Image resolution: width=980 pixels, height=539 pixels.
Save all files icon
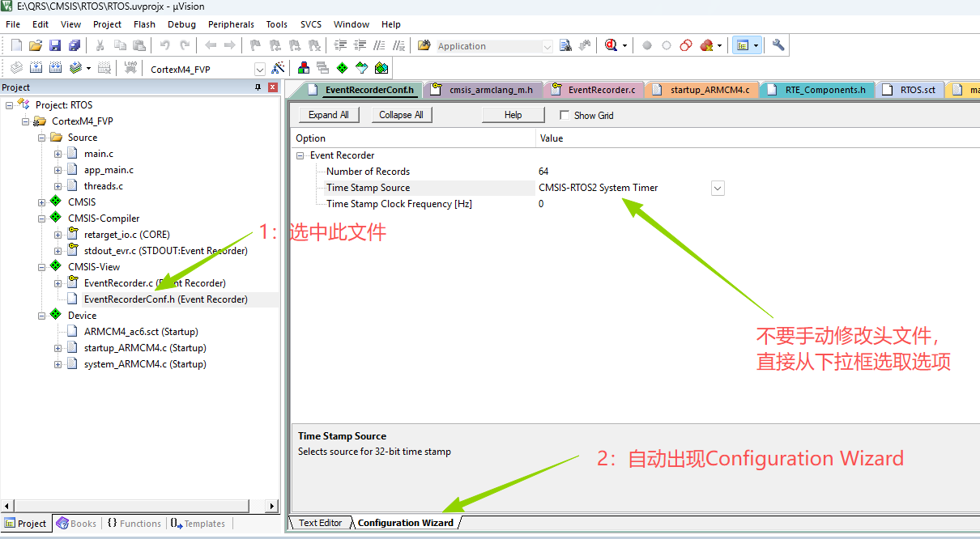click(x=75, y=46)
